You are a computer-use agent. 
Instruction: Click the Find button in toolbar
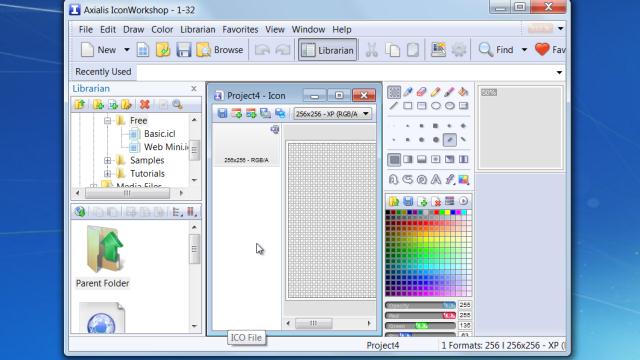point(496,50)
